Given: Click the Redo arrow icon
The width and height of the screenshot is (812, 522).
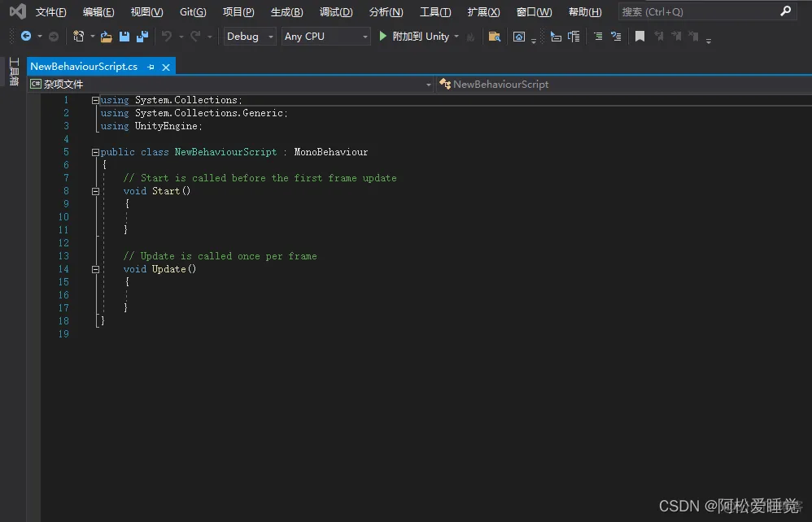Looking at the screenshot, I should [x=195, y=37].
